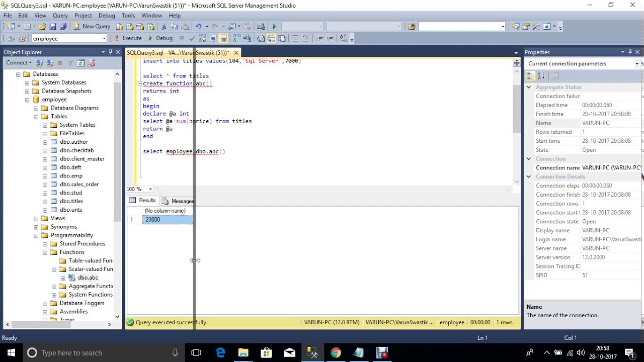This screenshot has width=644, height=362.
Task: Select the dbo.sales_order table
Action: pyautogui.click(x=79, y=184)
